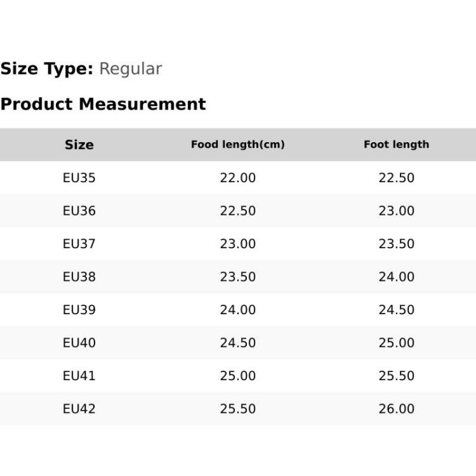476x476 pixels.
Task: Click the Foot length column header
Action: point(396,145)
